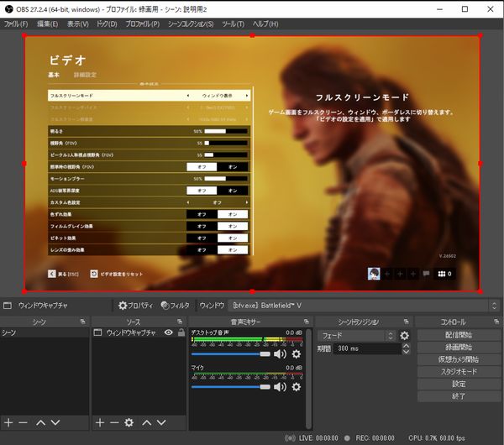Open transition properties gear icon
The width and height of the screenshot is (504, 445).
click(x=404, y=336)
